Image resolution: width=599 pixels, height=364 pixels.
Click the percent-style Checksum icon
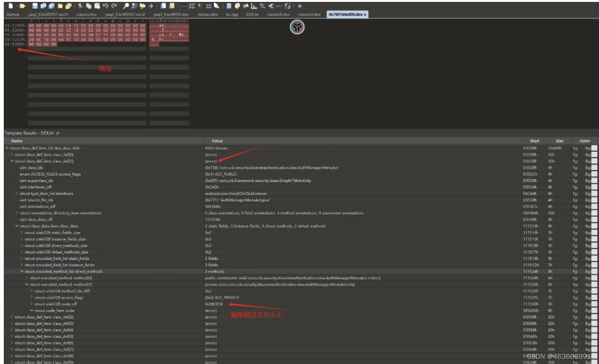click(x=263, y=6)
